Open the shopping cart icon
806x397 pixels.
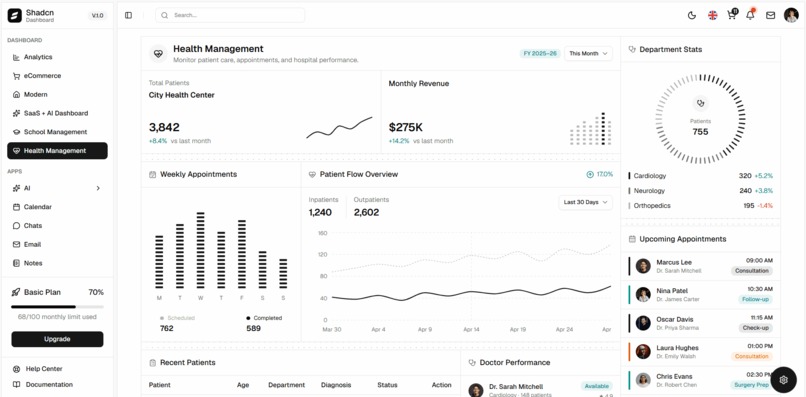click(731, 15)
